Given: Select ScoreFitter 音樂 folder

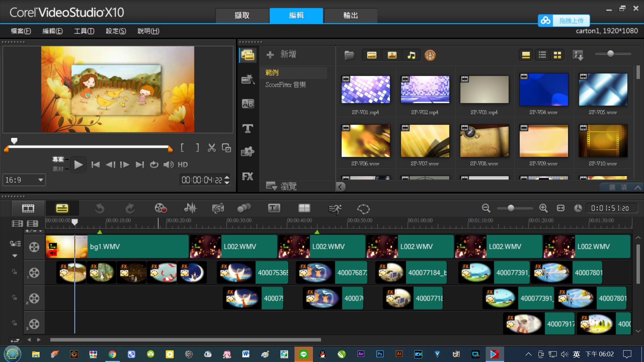Looking at the screenshot, I should click(x=286, y=85).
